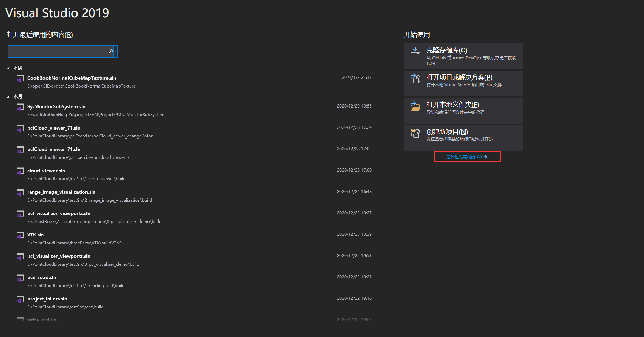Collapse the 本月 section
The image size is (644, 337).
pos(8,96)
